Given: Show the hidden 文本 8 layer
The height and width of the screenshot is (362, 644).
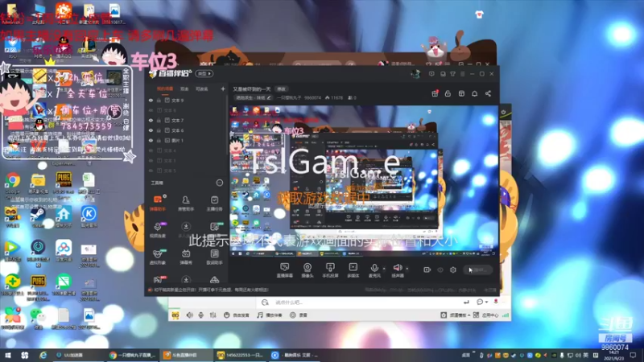Looking at the screenshot, I should (x=151, y=110).
